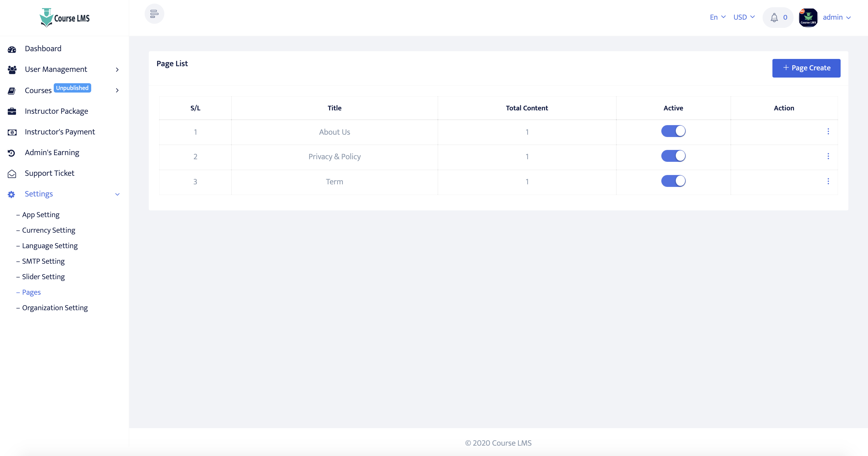Disable the About Us page toggle
The width and height of the screenshot is (868, 456).
coord(673,131)
